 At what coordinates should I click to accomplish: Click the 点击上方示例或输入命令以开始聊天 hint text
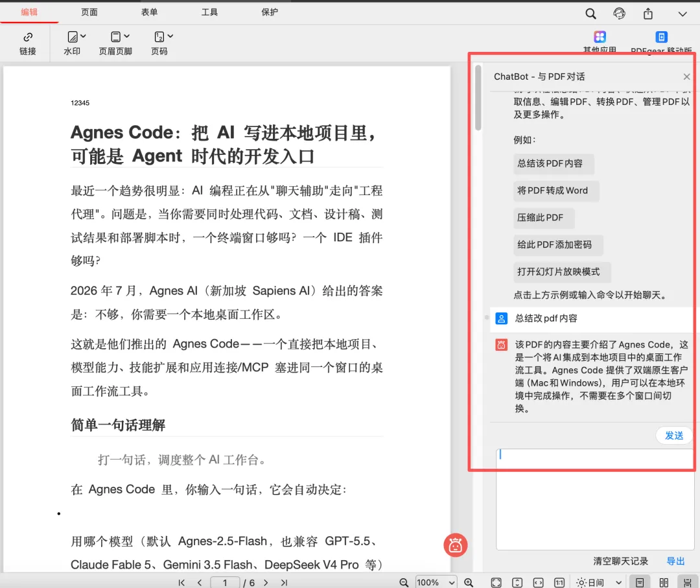tap(591, 295)
